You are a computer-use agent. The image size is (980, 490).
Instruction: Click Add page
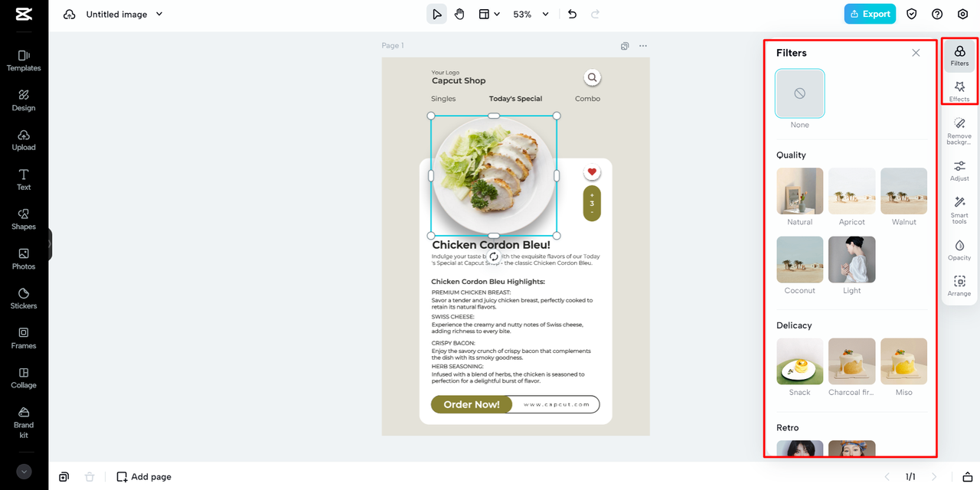[143, 476]
